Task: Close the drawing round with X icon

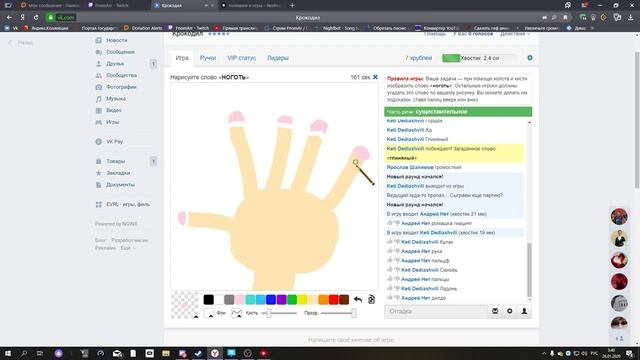Action: [375, 77]
